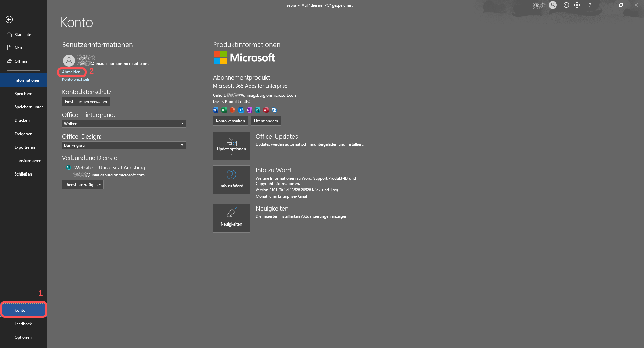
Task: Click the Abmelden sign-out link
Action: point(71,72)
